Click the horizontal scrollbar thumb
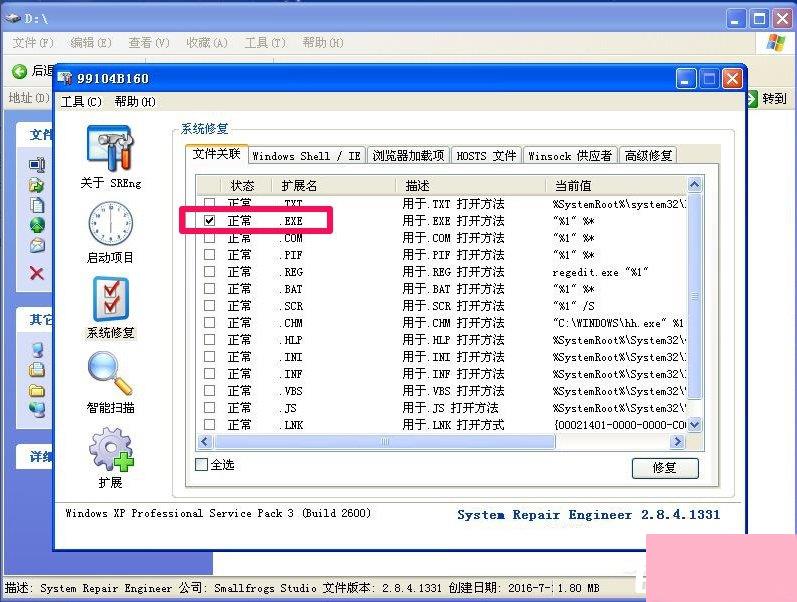The width and height of the screenshot is (797, 602). [384, 442]
